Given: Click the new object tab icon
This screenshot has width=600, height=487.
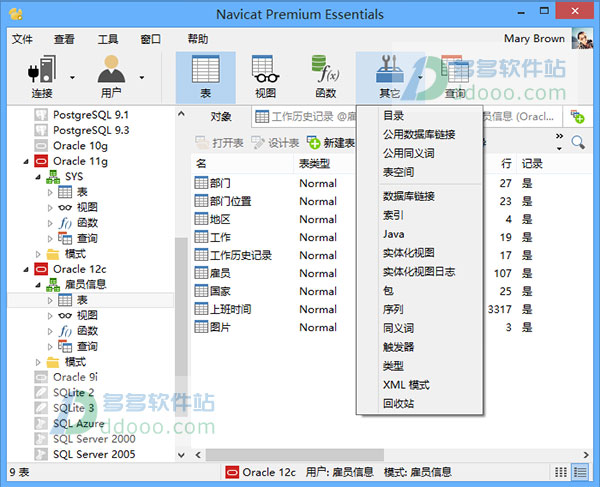Looking at the screenshot, I should (x=577, y=117).
